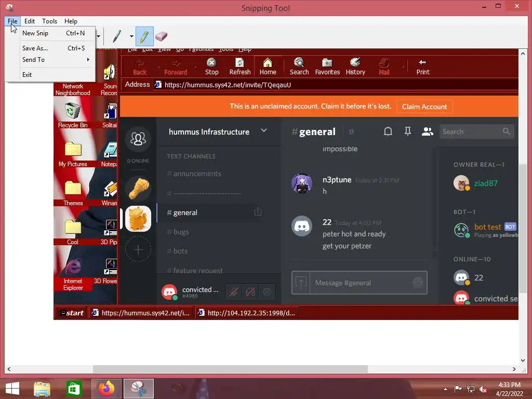
Task: Click the Message #general input box
Action: (361, 283)
